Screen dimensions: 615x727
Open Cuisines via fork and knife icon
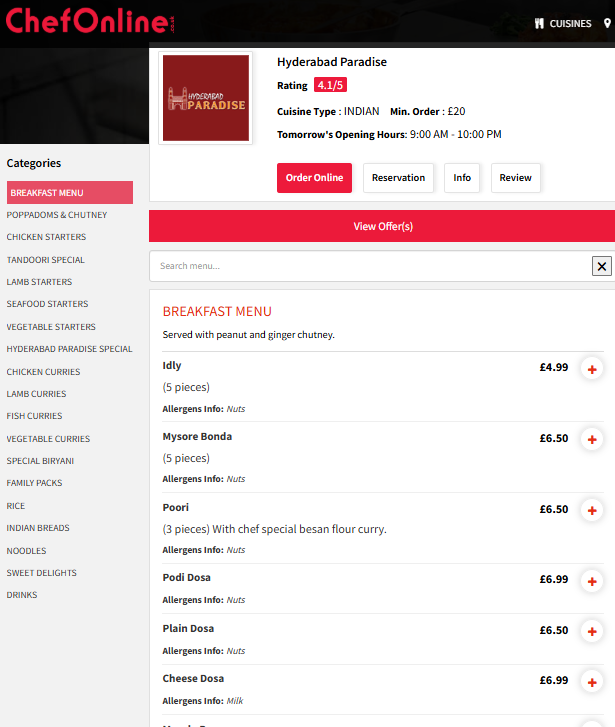tap(539, 23)
